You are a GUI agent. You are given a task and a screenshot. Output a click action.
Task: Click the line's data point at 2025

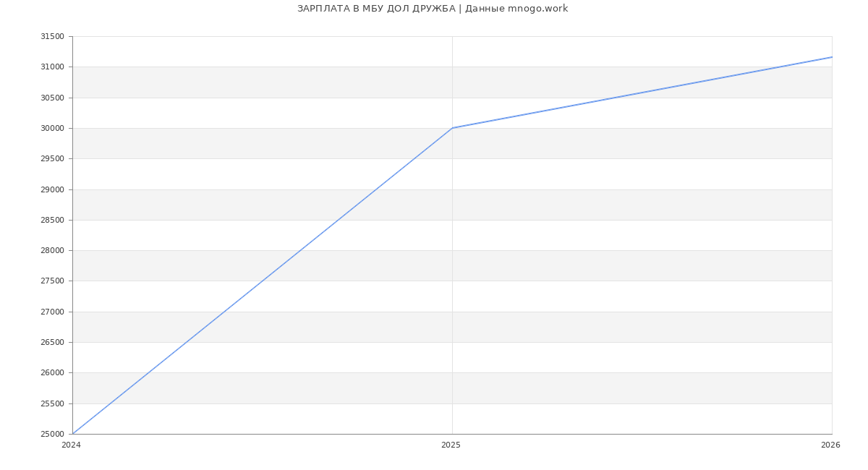click(452, 128)
